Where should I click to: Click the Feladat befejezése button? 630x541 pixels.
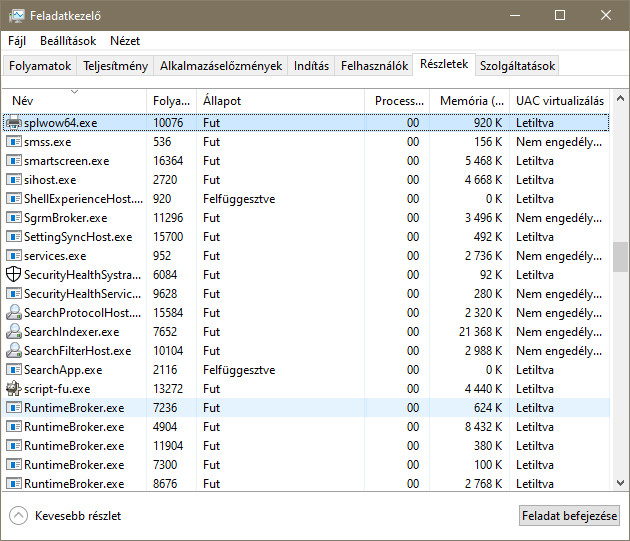(x=569, y=516)
